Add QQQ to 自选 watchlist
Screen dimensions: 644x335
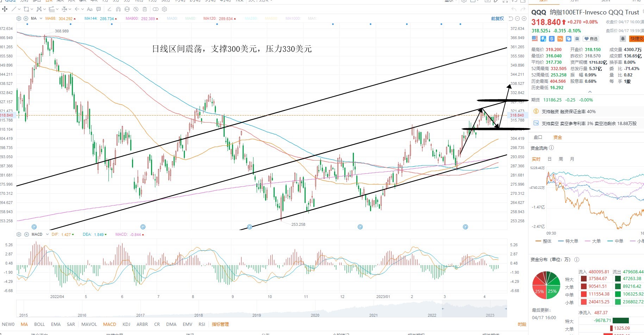[592, 39]
